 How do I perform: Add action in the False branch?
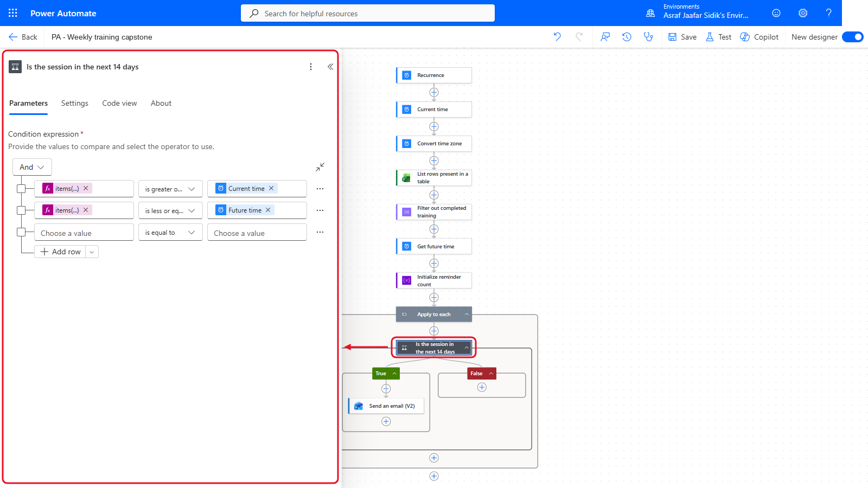[482, 387]
